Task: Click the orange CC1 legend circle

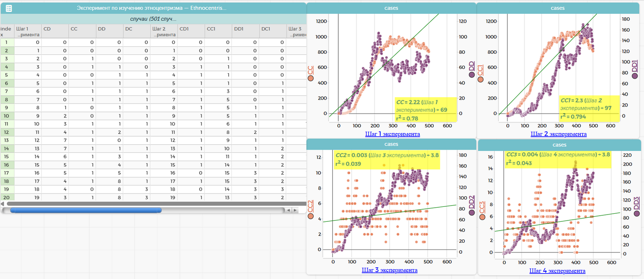Action: tap(480, 79)
